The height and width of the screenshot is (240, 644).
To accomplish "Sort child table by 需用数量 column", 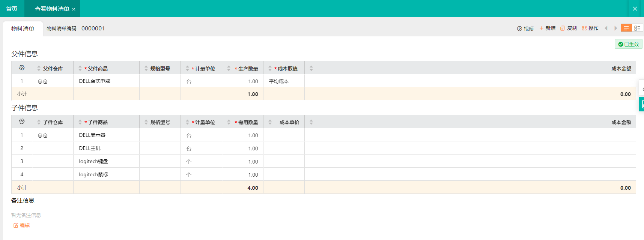I will coord(229,122).
